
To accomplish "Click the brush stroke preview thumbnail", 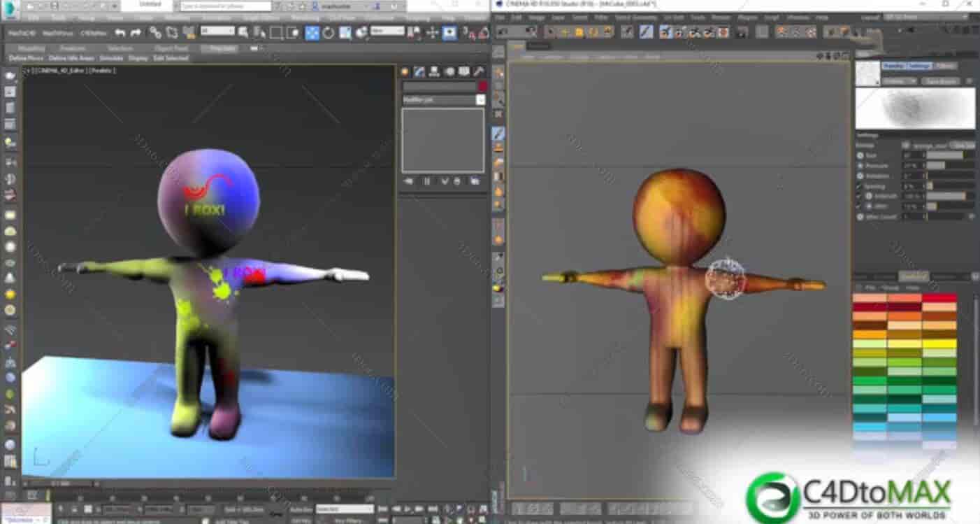I will [916, 111].
